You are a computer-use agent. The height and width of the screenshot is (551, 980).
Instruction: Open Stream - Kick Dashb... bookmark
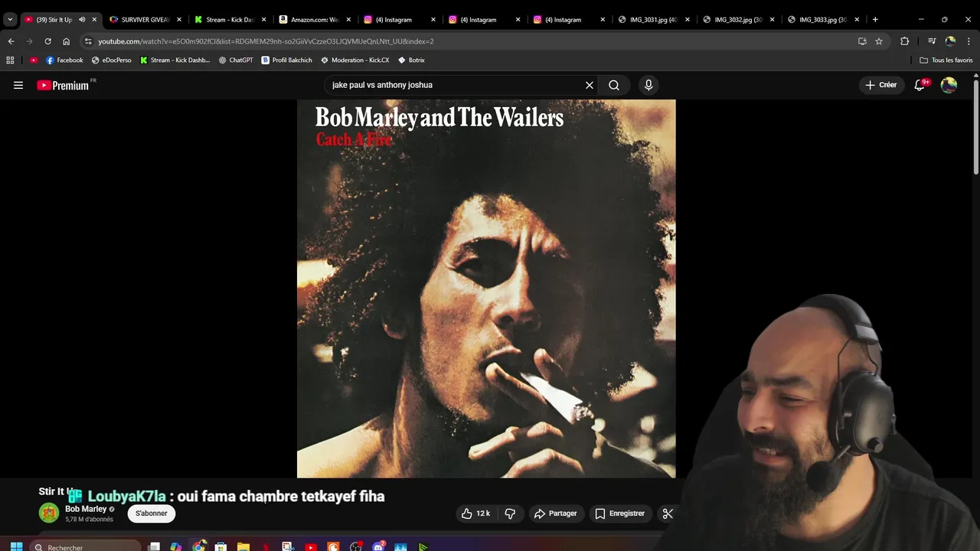[175, 60]
